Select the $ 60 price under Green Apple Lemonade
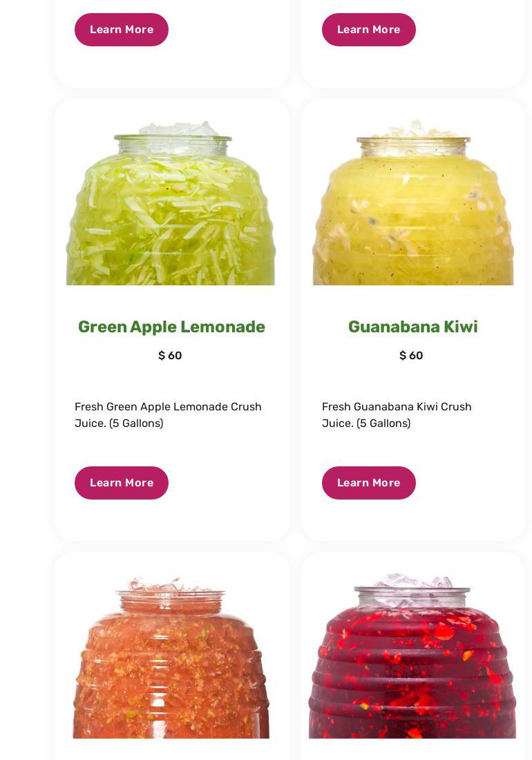The image size is (532, 760). click(170, 355)
